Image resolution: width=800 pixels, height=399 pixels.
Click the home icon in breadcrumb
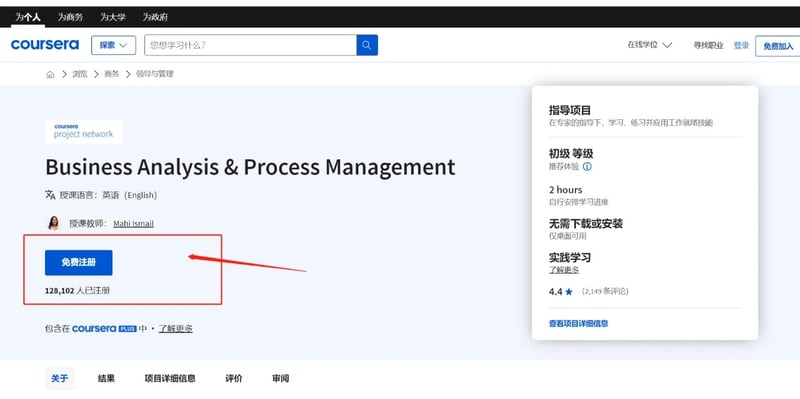tap(50, 74)
